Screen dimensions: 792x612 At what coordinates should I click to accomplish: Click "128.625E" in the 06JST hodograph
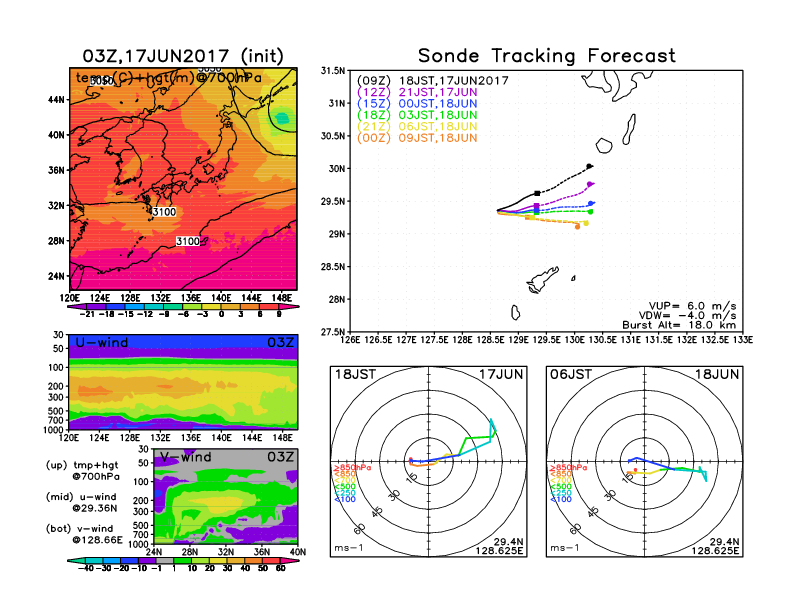coord(715,551)
